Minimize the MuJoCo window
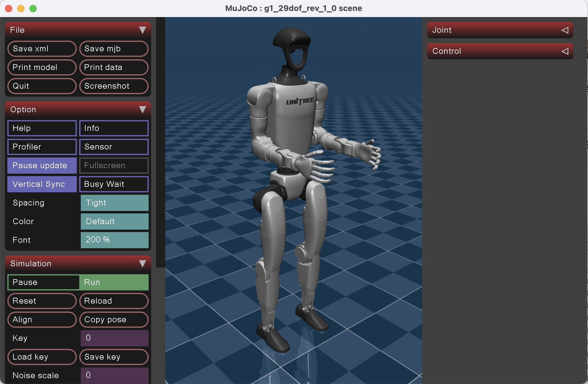The image size is (588, 384). click(21, 9)
